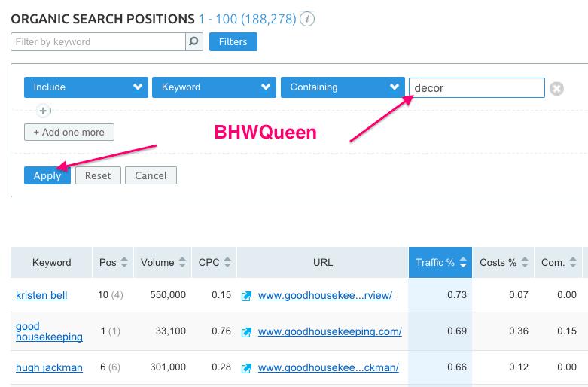Click the info icon beside result count
588x387 pixels.
(307, 19)
